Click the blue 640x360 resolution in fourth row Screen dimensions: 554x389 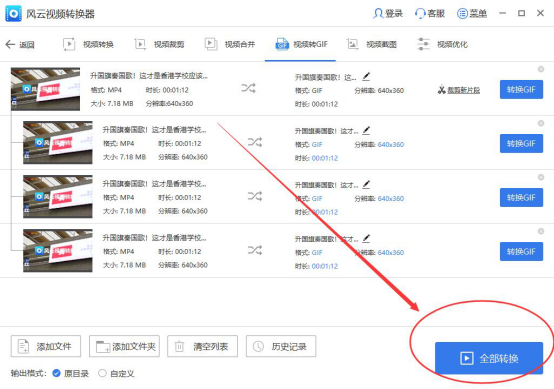tap(391, 253)
